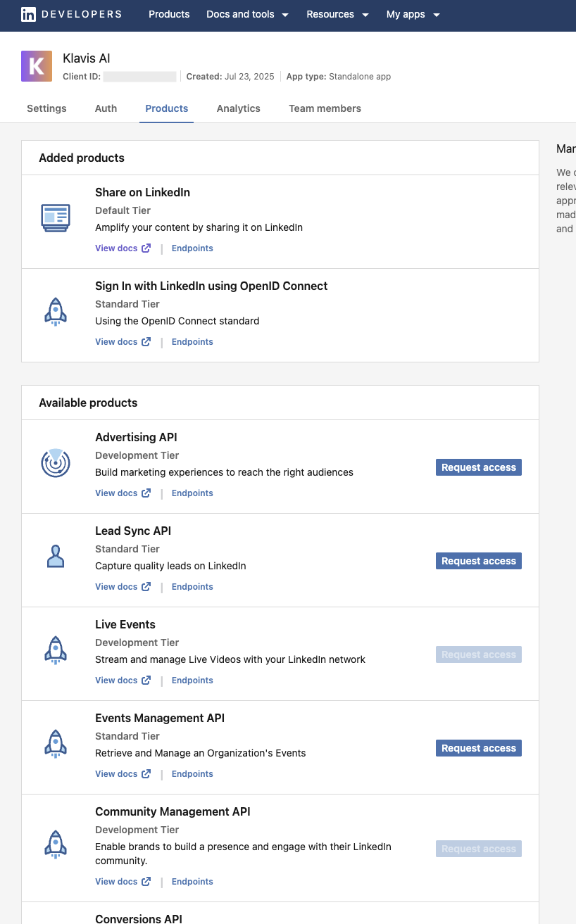576x924 pixels.
Task: View docs for Lead Sync API
Action: [123, 587]
